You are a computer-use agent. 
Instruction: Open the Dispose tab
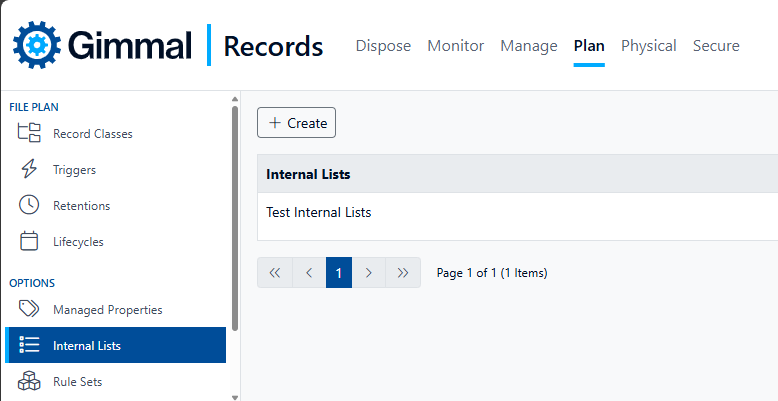383,46
